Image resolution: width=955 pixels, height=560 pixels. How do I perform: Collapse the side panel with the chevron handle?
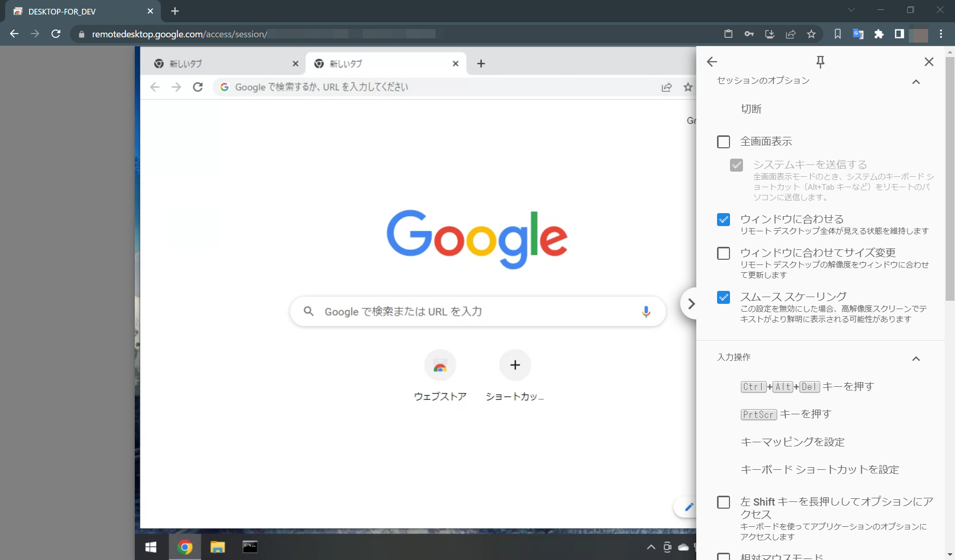[x=690, y=304]
